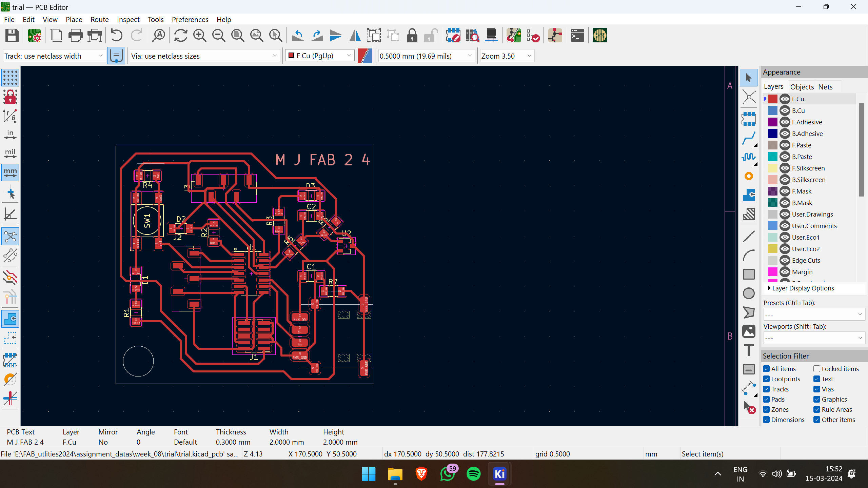Uncheck the Tracks selection filter
This screenshot has height=488, width=868.
[x=766, y=389]
